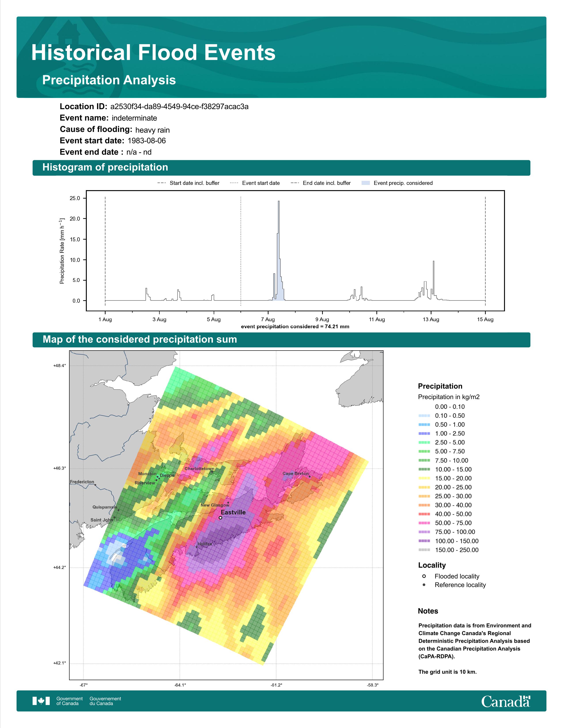Image resolution: width=563 pixels, height=728 pixels.
Task: Click the Reference locality legend dot
Action: pos(424,585)
